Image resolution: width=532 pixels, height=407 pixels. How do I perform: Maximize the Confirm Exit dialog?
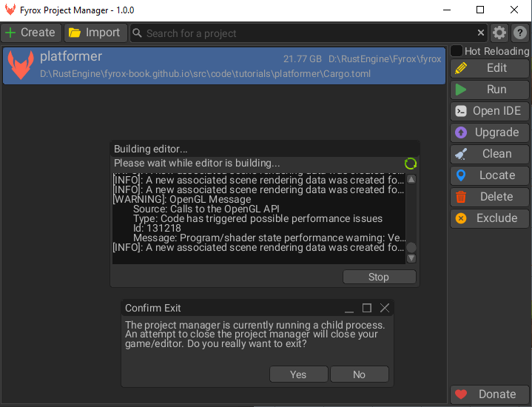[x=366, y=308]
